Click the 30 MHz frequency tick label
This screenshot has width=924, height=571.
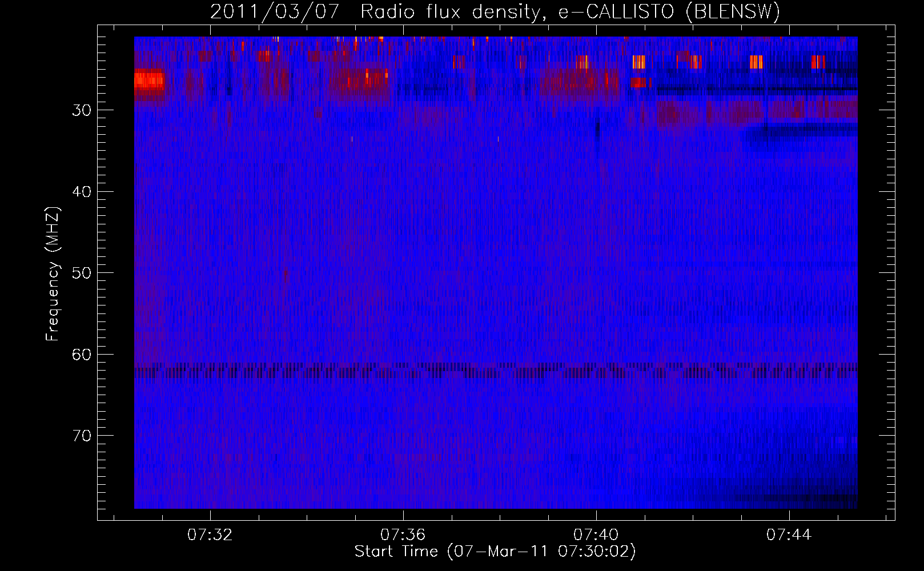coord(82,110)
